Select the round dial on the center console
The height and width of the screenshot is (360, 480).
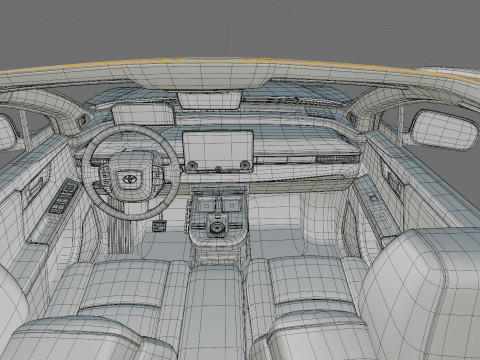[218, 227]
